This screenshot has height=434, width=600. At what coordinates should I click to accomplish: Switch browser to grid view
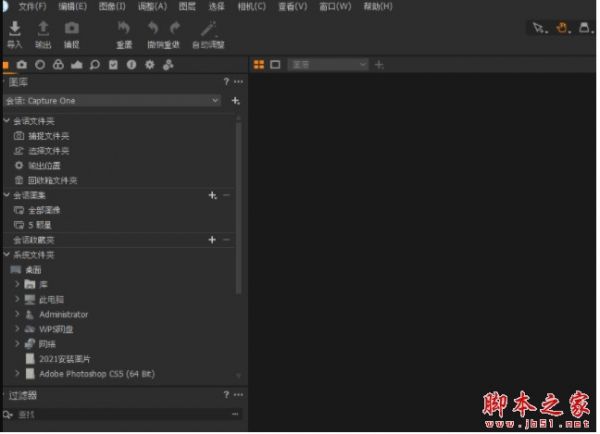click(x=259, y=65)
